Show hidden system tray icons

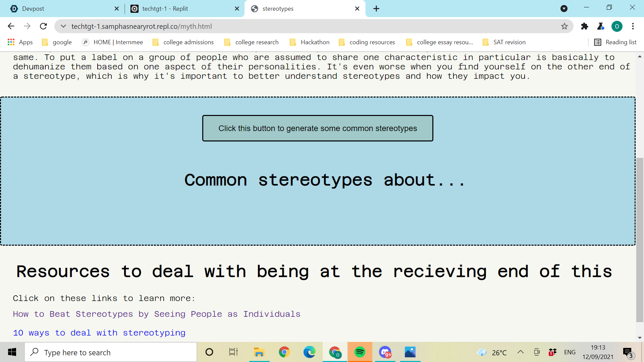[x=520, y=352]
